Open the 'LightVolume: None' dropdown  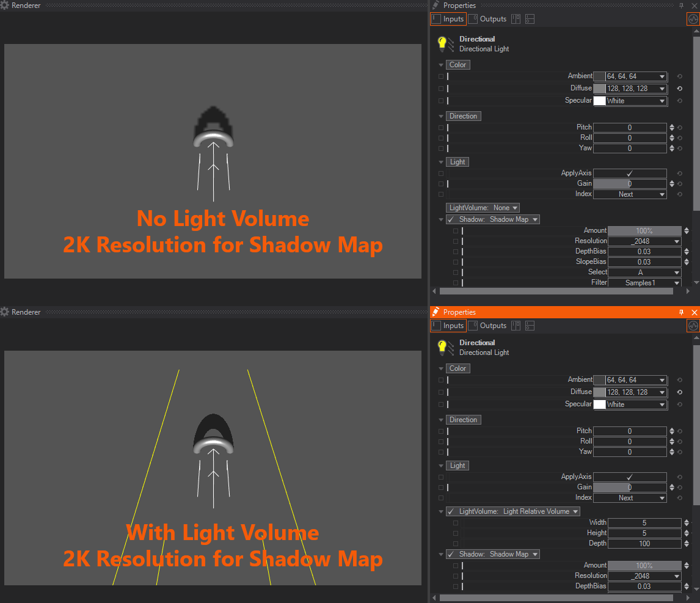[x=483, y=208]
